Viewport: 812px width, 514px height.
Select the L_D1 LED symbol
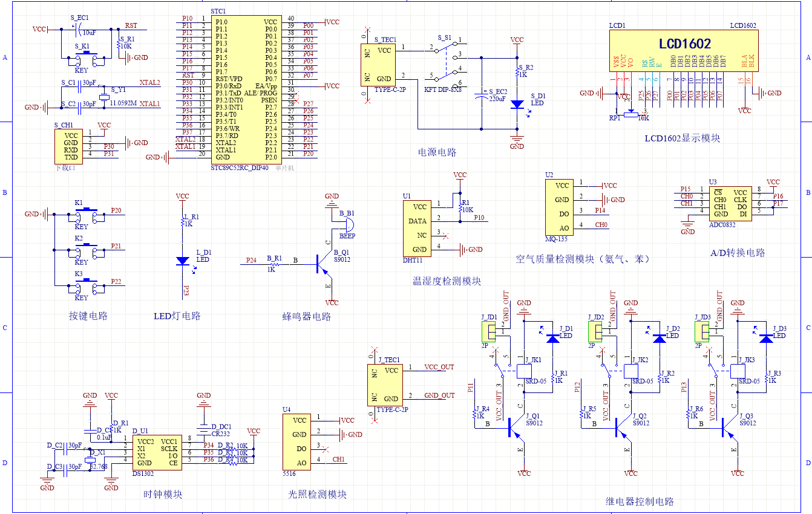click(x=182, y=261)
